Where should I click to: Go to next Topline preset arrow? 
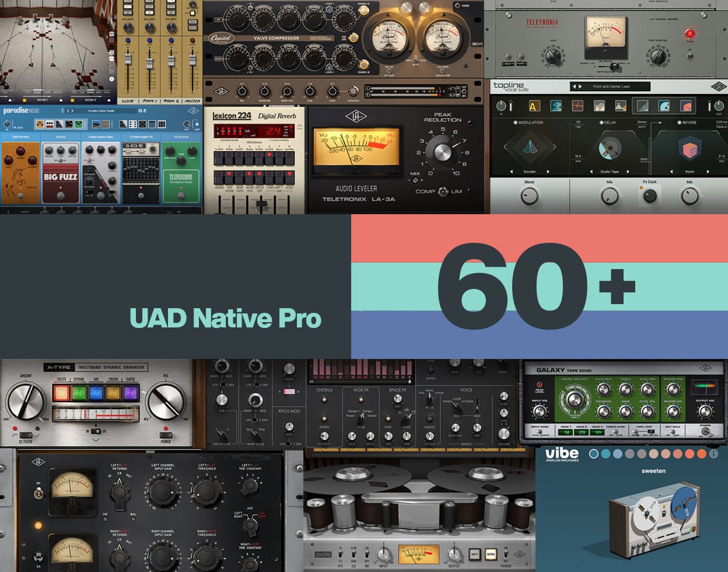pos(580,86)
